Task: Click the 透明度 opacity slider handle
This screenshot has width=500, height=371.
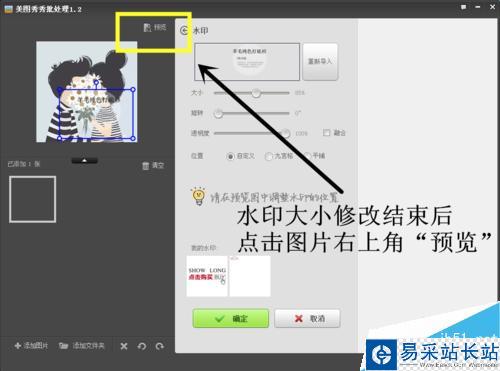Action: [x=286, y=133]
